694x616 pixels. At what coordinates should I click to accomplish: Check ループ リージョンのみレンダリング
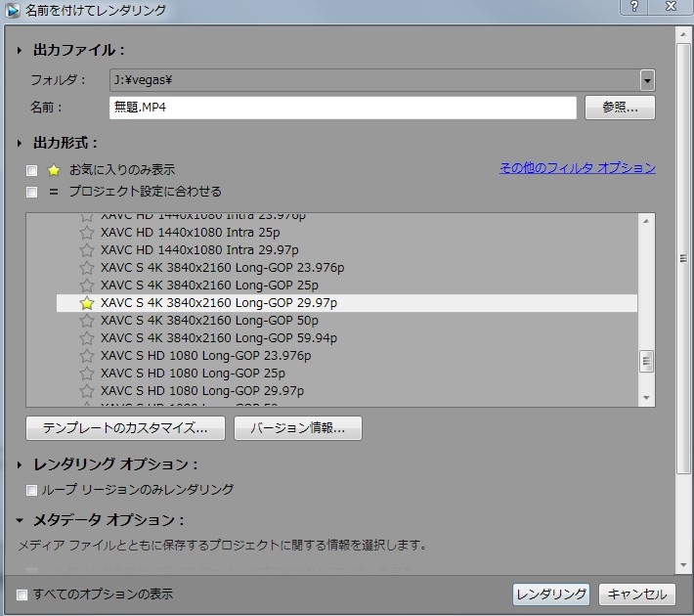tap(31, 490)
